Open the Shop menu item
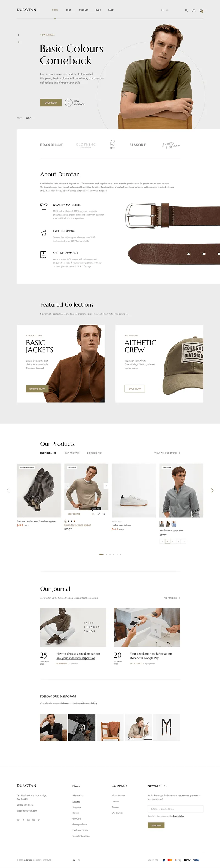The width and height of the screenshot is (220, 868). click(69, 10)
